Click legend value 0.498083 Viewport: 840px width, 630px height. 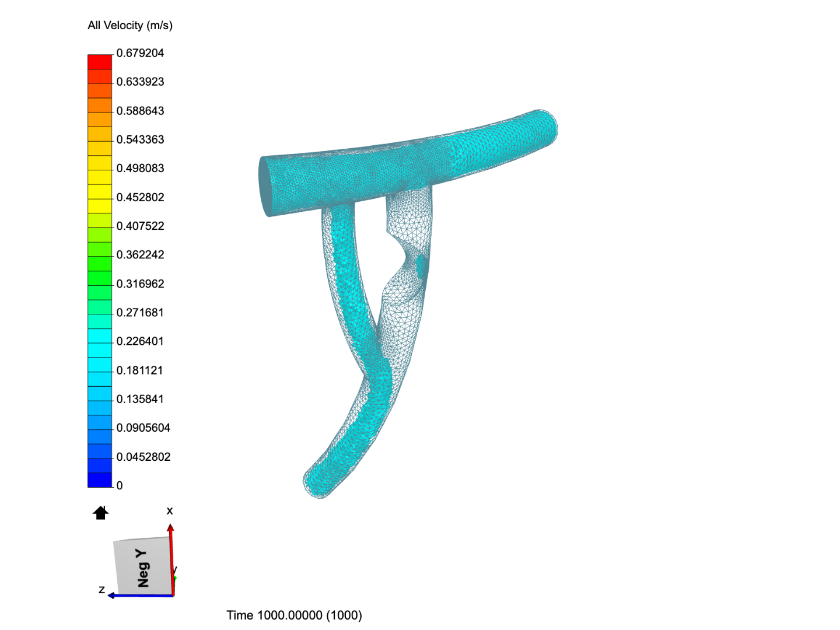(x=140, y=168)
